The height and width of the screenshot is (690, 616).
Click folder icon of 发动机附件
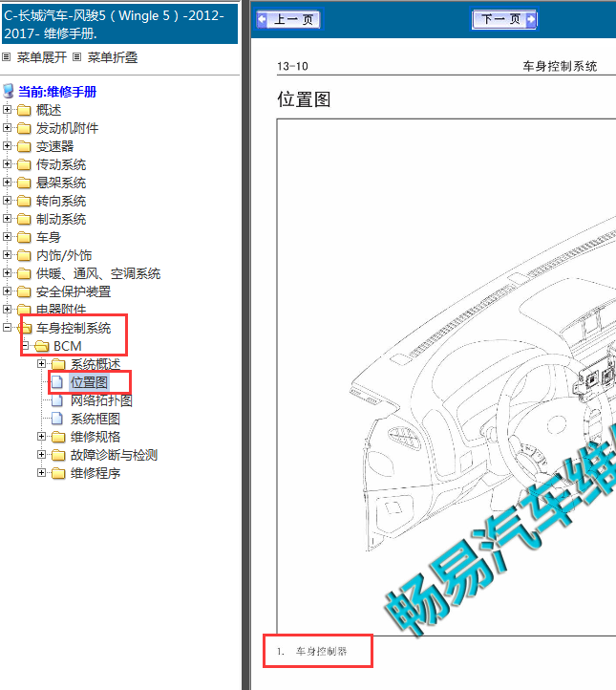coord(24,128)
